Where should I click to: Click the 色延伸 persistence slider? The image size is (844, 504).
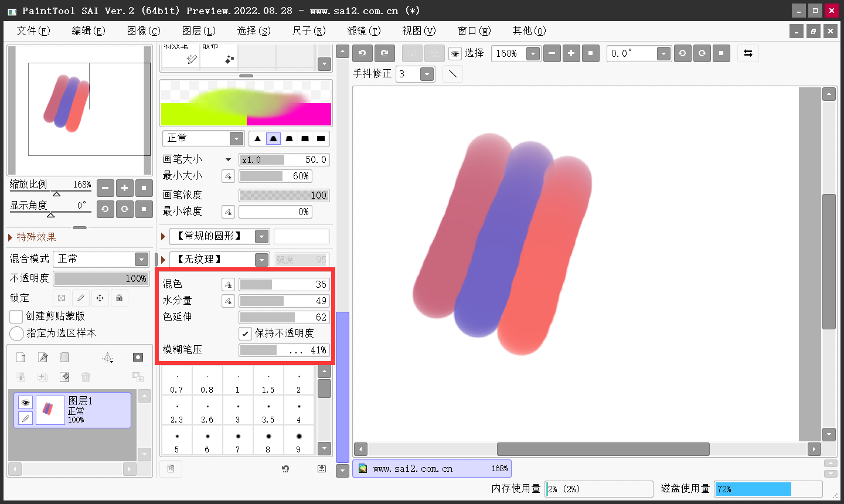[284, 318]
